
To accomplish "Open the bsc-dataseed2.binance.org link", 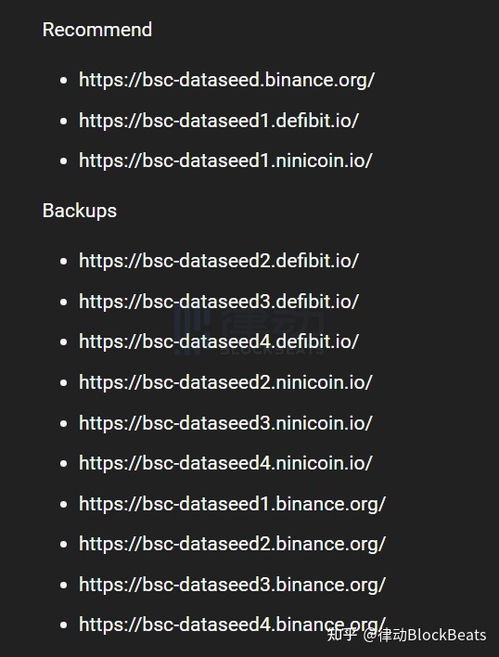I will [x=232, y=544].
